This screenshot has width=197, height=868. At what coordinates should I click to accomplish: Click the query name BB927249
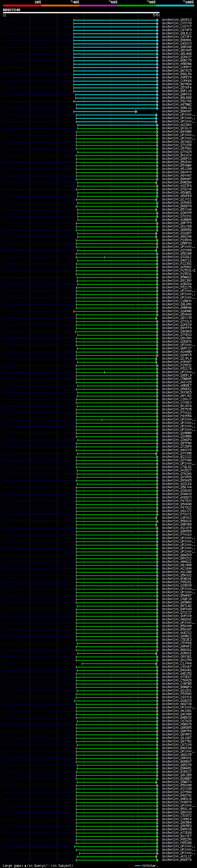(11, 10)
